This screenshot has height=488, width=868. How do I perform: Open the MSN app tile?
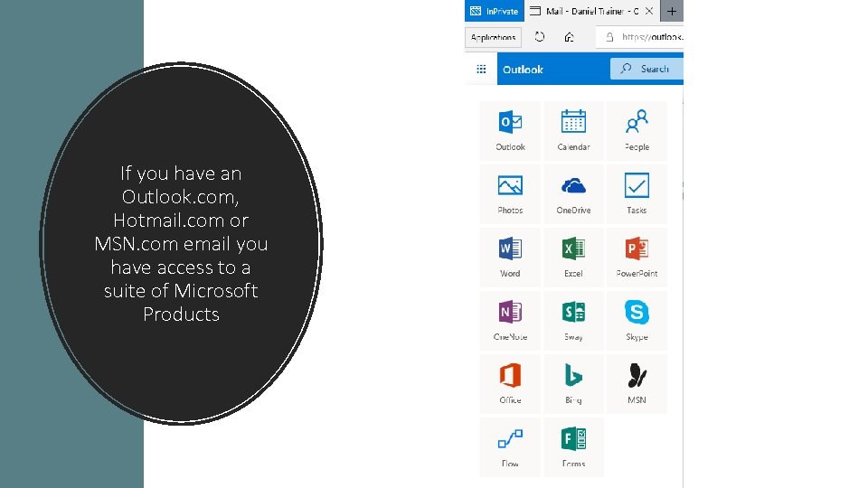637,384
